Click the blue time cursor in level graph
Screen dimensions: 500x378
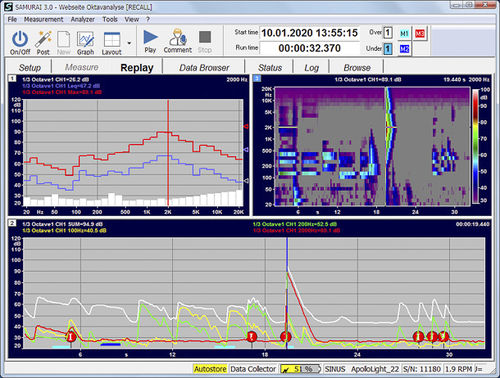(287, 293)
